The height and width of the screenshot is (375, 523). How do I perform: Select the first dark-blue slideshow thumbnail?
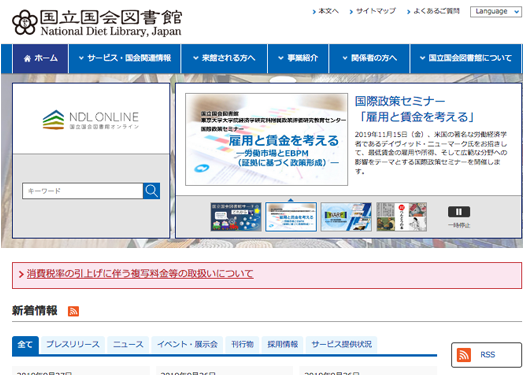(x=236, y=217)
